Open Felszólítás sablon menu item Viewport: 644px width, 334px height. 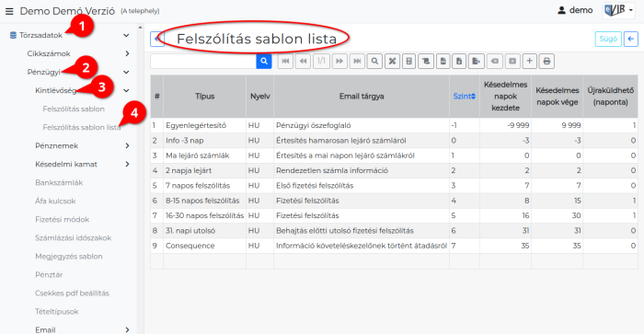pos(74,109)
